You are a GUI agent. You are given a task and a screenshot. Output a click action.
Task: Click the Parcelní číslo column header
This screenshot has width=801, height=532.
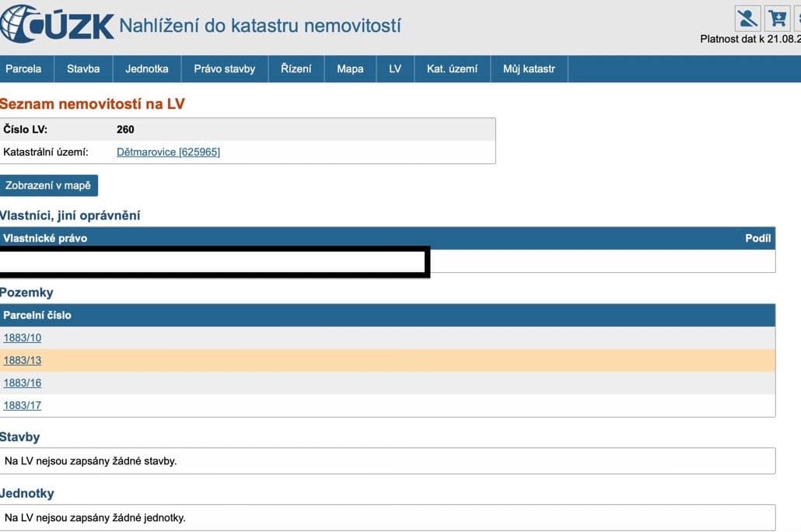tap(37, 315)
